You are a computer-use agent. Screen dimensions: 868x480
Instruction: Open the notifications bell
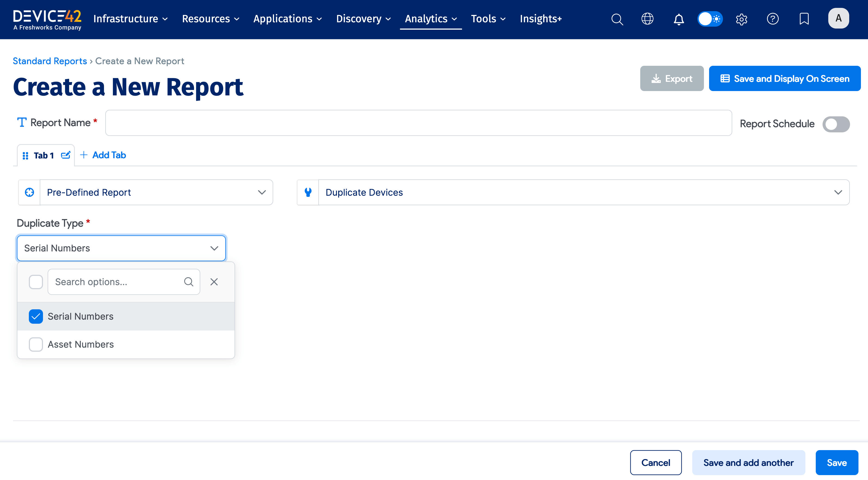pyautogui.click(x=679, y=19)
